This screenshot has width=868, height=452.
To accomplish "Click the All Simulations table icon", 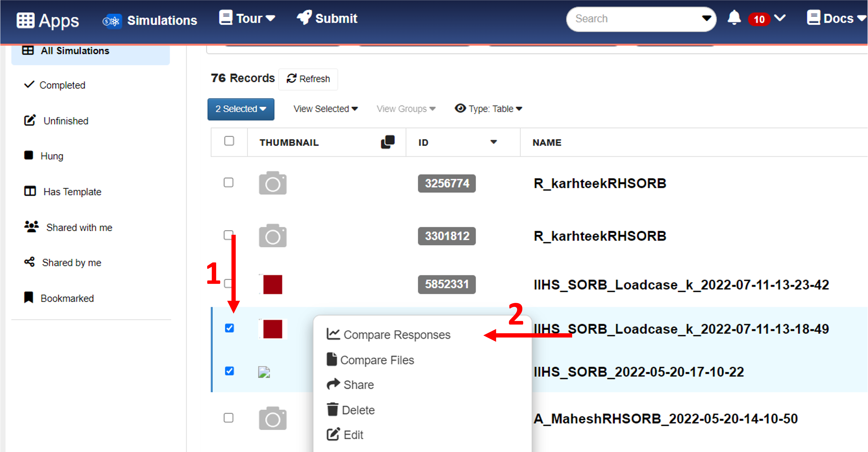I will click(x=28, y=51).
